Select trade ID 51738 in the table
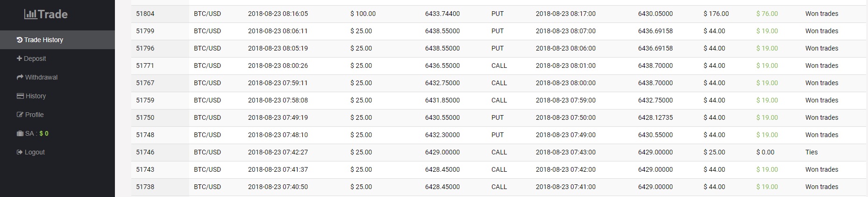 pos(145,187)
